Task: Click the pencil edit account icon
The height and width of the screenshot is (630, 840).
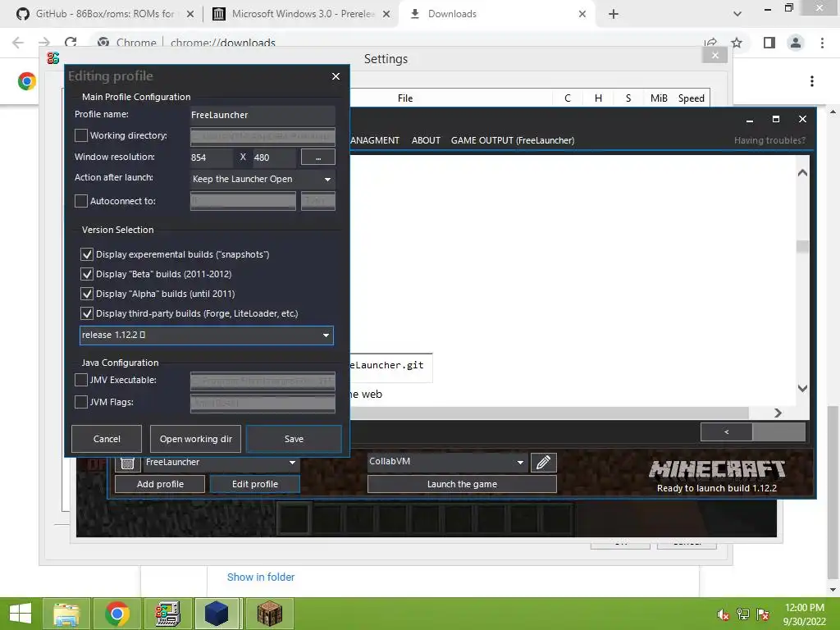Action: (543, 463)
